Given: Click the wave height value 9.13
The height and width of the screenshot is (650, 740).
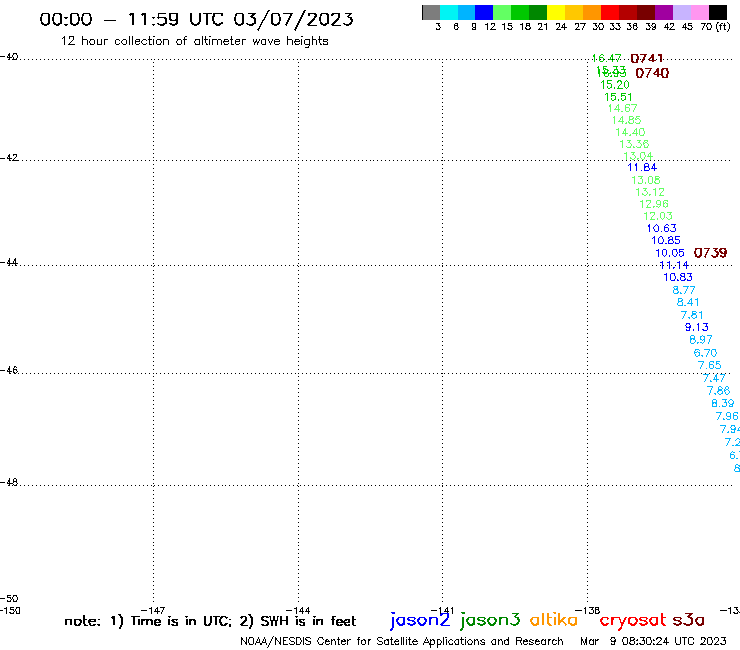Looking at the screenshot, I should pos(697,327).
